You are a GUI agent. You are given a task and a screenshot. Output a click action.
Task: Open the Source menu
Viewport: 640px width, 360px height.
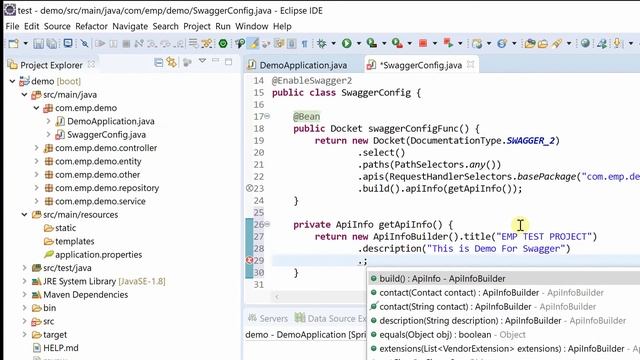57,26
